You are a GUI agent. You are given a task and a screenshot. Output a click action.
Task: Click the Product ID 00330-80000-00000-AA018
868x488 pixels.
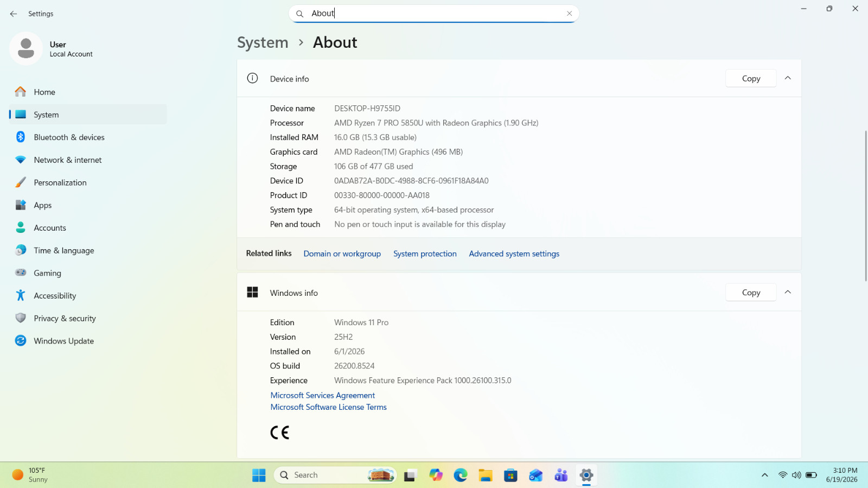(382, 195)
